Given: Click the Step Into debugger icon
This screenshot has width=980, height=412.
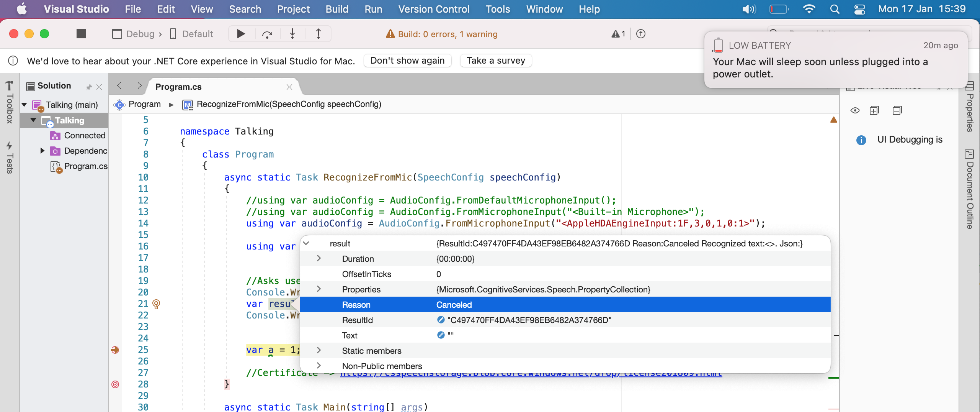Looking at the screenshot, I should tap(292, 34).
